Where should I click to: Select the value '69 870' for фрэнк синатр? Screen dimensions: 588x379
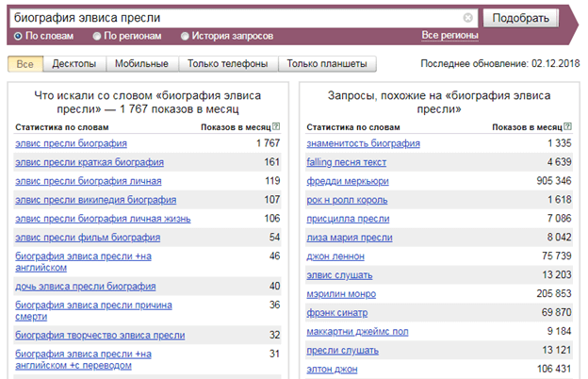[557, 312]
